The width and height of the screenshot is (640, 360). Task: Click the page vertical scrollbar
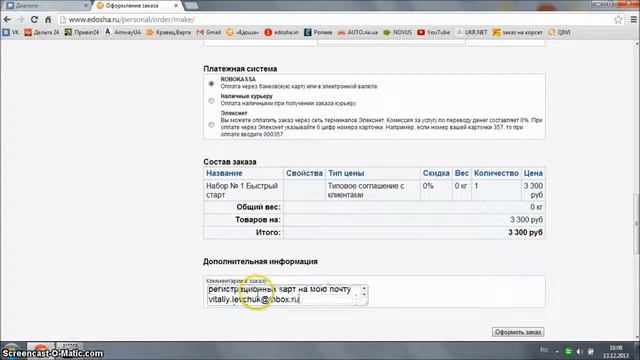point(636,224)
